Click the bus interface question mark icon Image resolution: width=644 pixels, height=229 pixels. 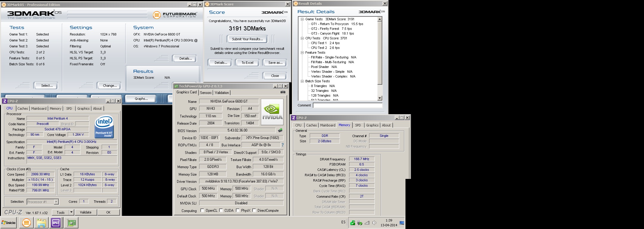pos(283,145)
